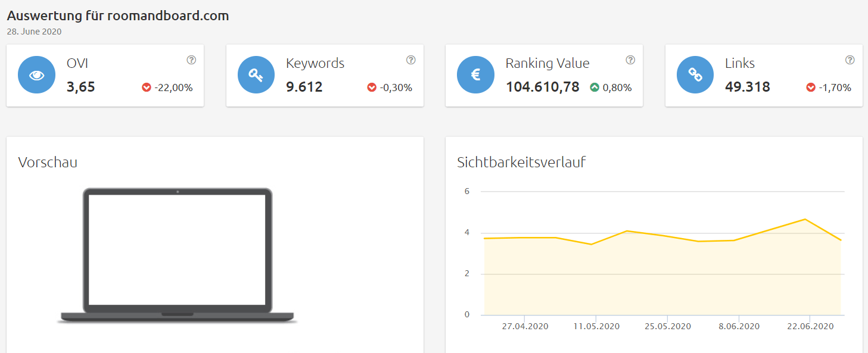868x353 pixels.
Task: Click the Sichtbarkeitsverlauf panel heading
Action: pyautogui.click(x=521, y=162)
